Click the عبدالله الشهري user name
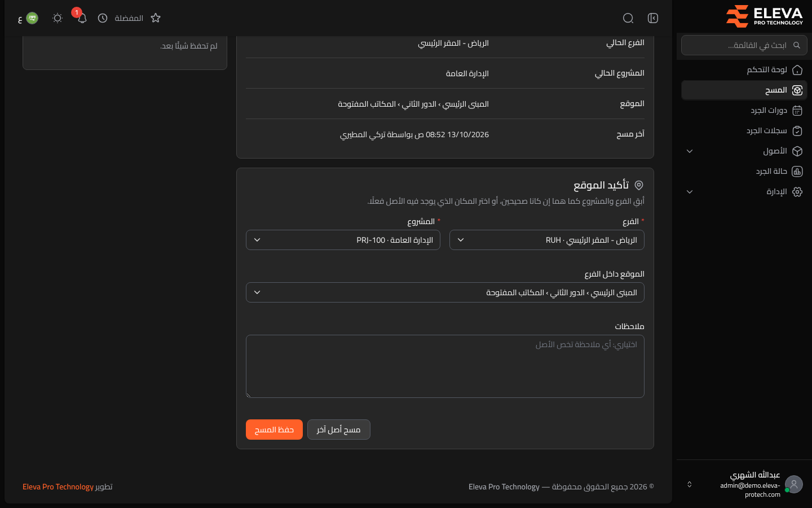Image resolution: width=812 pixels, height=508 pixels. click(755, 475)
